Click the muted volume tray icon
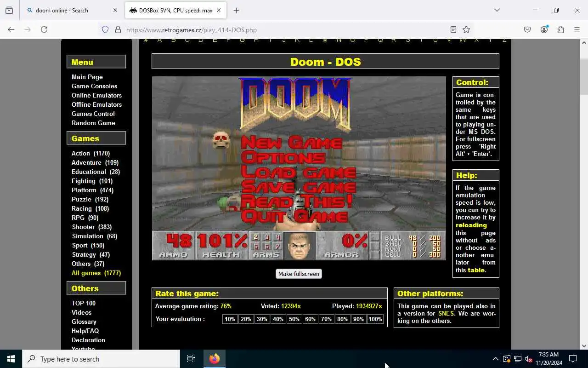 (x=528, y=359)
